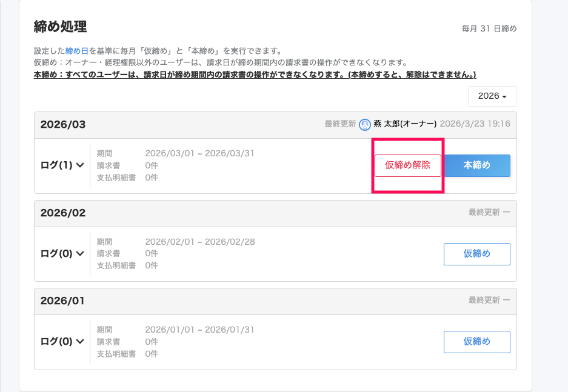Click 仮締め button for 2026/01
The image size is (568, 392).
pyautogui.click(x=476, y=342)
